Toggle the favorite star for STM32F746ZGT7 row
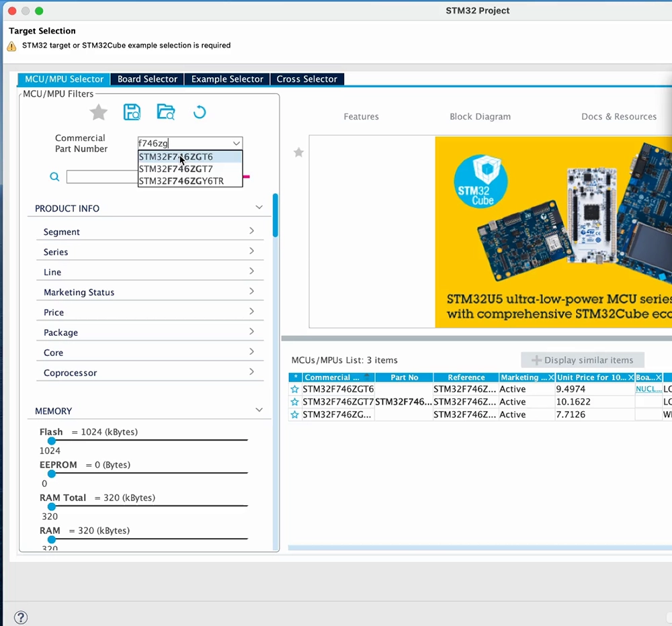 (294, 402)
